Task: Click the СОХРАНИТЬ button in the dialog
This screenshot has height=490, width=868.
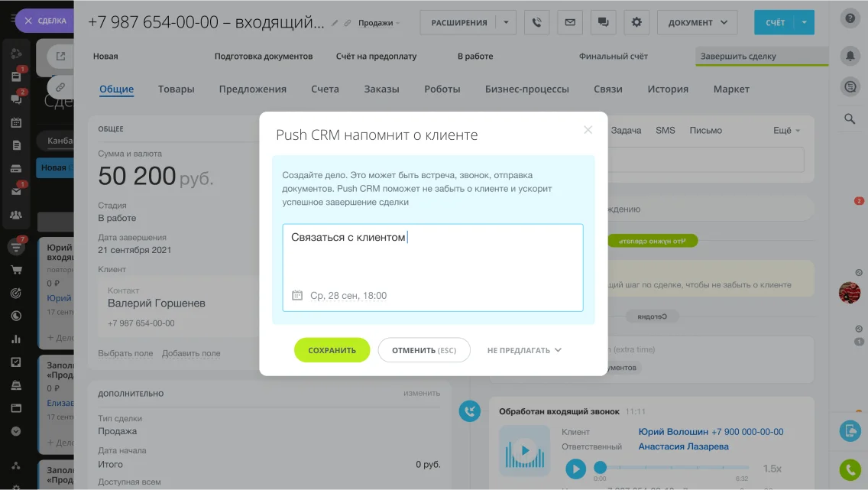Action: [332, 349]
